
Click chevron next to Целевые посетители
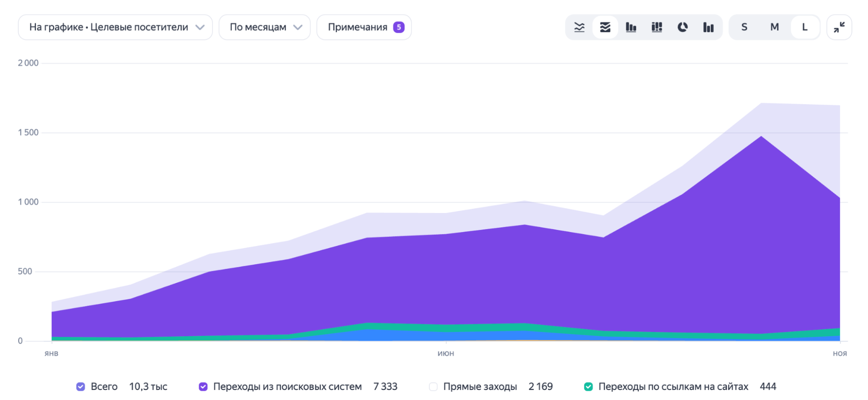tap(200, 27)
